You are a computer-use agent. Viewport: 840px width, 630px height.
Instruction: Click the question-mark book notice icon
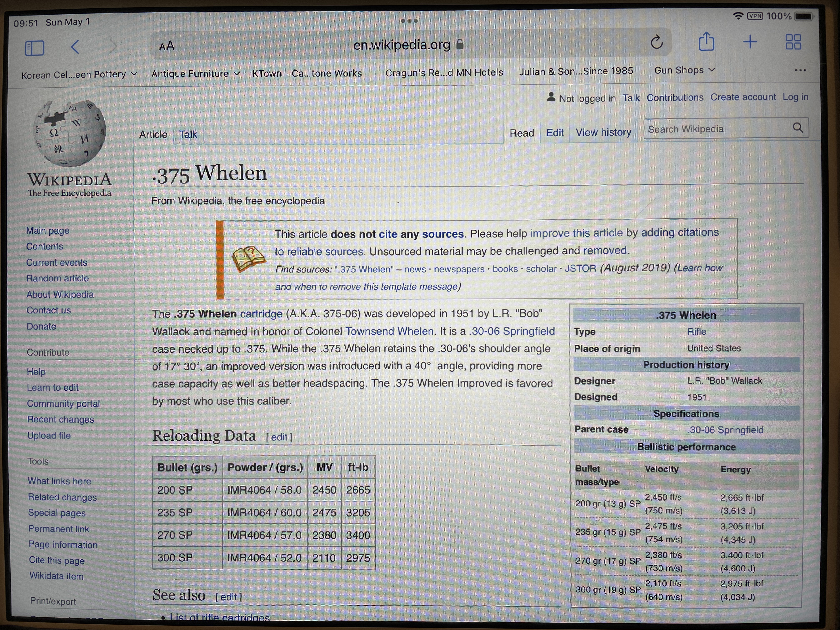pos(249,259)
